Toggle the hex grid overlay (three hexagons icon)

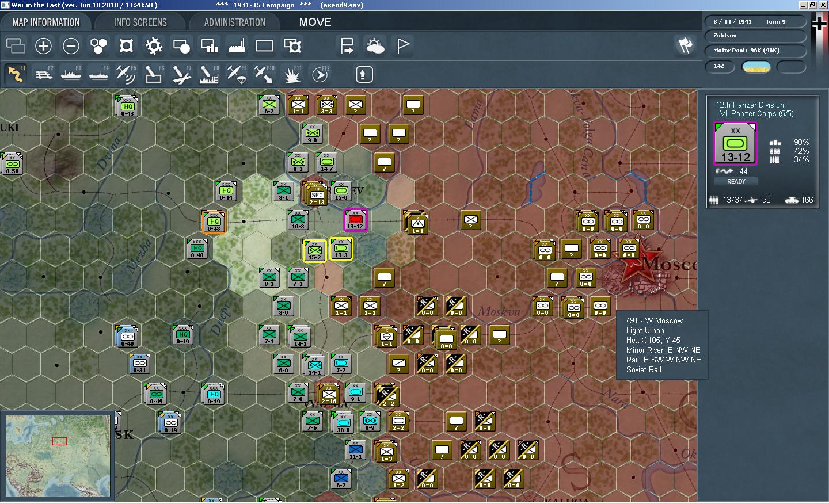tap(98, 45)
